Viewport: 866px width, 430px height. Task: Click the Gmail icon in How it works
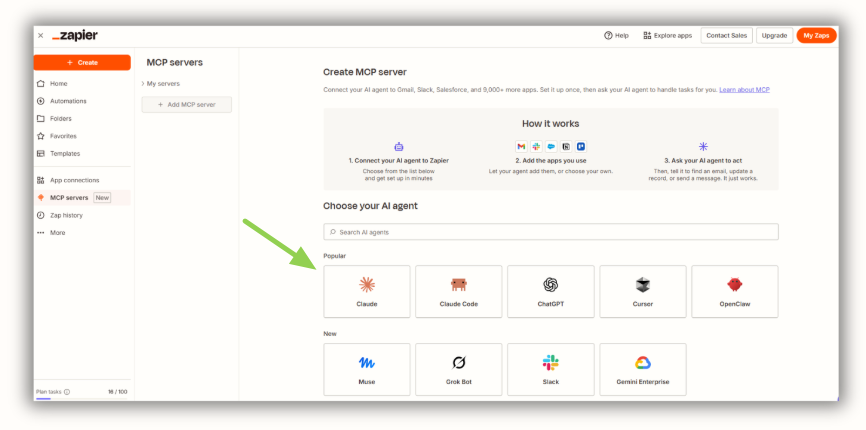coord(521,147)
